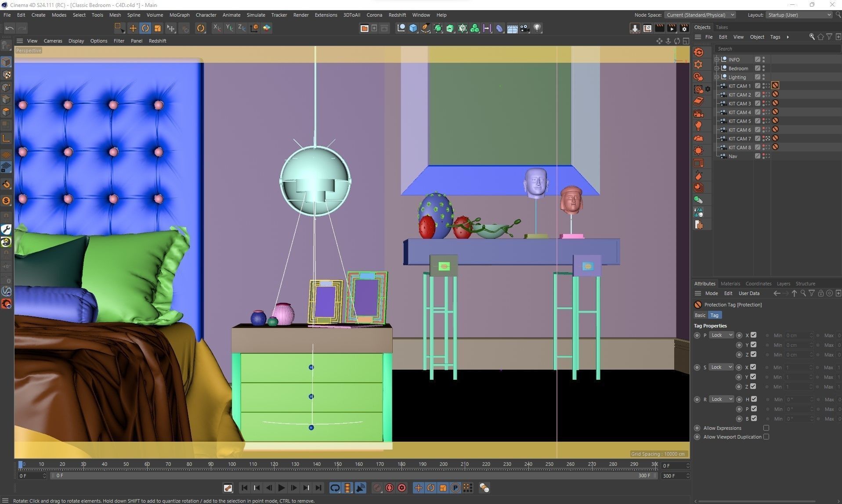The width and height of the screenshot is (842, 504).
Task: Click the objects search magnifier icon
Action: [812, 37]
